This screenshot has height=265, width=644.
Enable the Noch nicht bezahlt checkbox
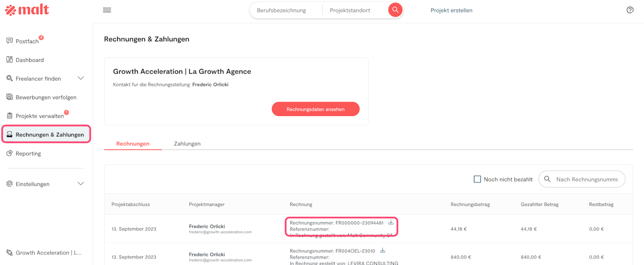pos(477,179)
